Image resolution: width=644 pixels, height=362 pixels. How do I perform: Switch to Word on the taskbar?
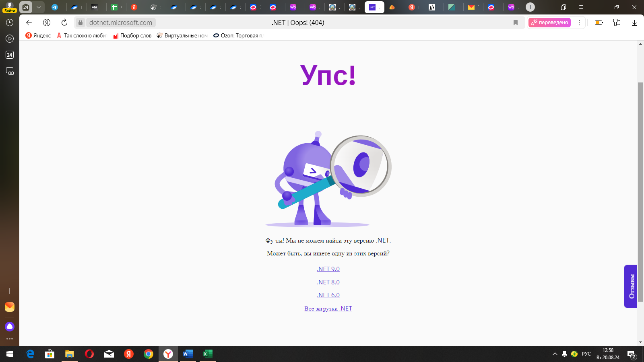(x=188, y=354)
